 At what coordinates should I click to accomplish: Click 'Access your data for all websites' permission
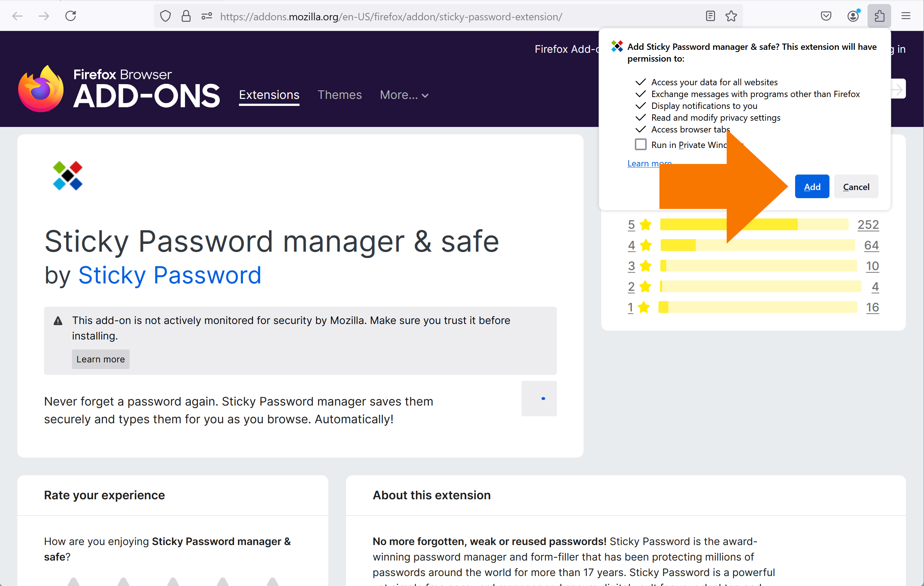pos(714,82)
